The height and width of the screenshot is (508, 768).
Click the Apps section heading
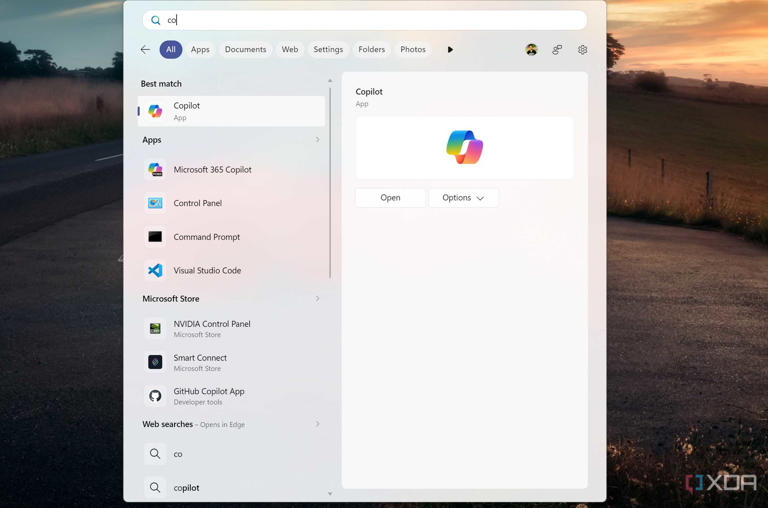tap(152, 140)
